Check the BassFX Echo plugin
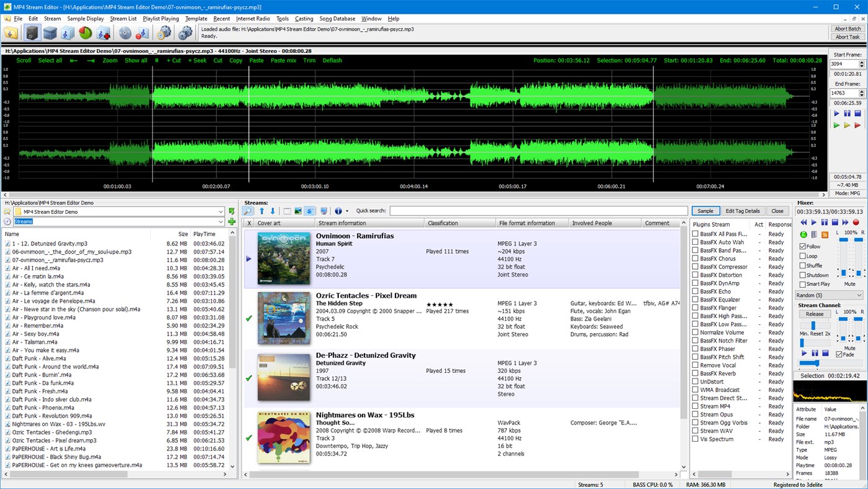The height and width of the screenshot is (489, 868). pyautogui.click(x=695, y=291)
